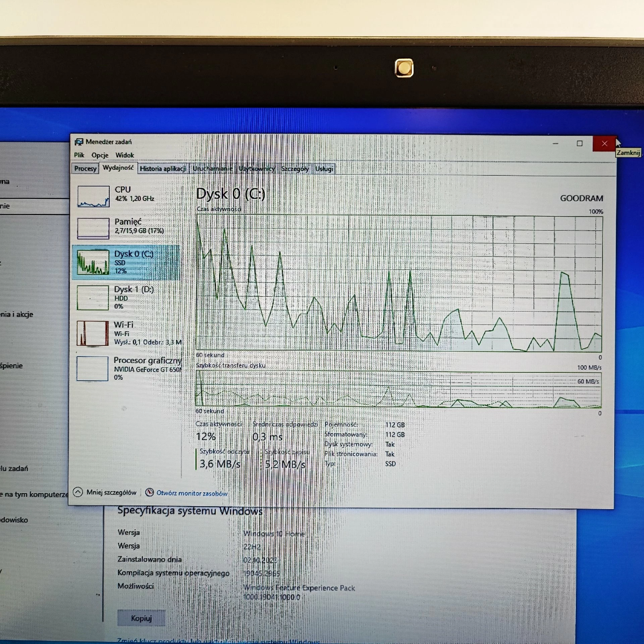Go to the Szczegóły tab
Screen dimensions: 644x644
coord(295,169)
